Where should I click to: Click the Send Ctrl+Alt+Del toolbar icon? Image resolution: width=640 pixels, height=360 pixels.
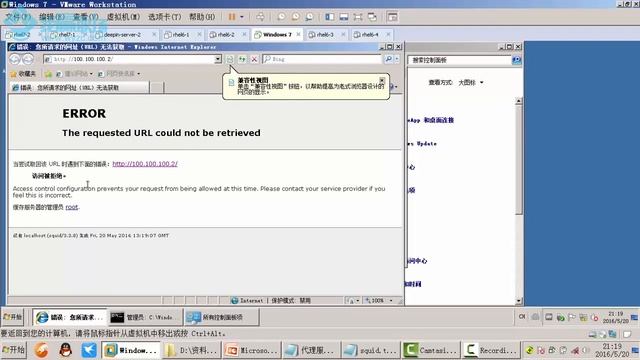click(260, 17)
